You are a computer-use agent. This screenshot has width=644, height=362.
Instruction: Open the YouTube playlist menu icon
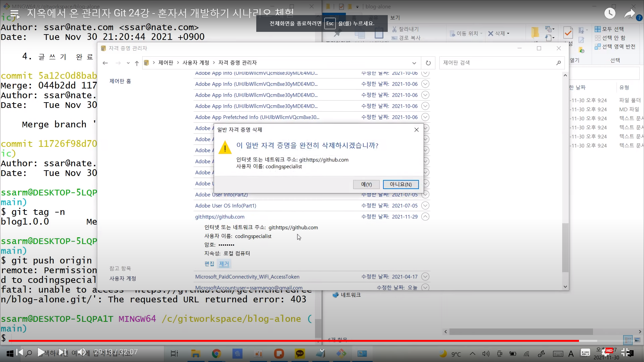pos(14,13)
